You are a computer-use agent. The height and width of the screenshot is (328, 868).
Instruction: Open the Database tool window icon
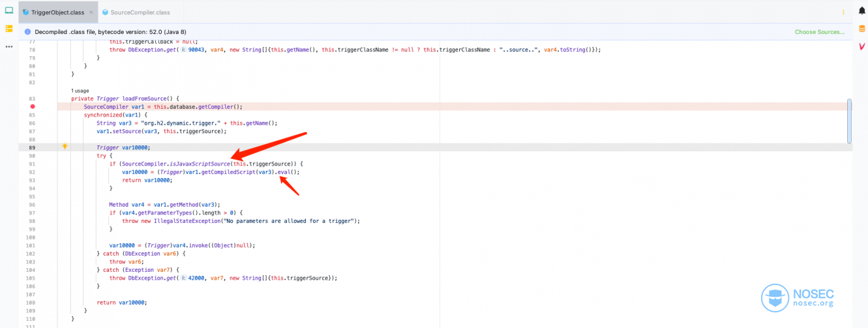tap(861, 29)
